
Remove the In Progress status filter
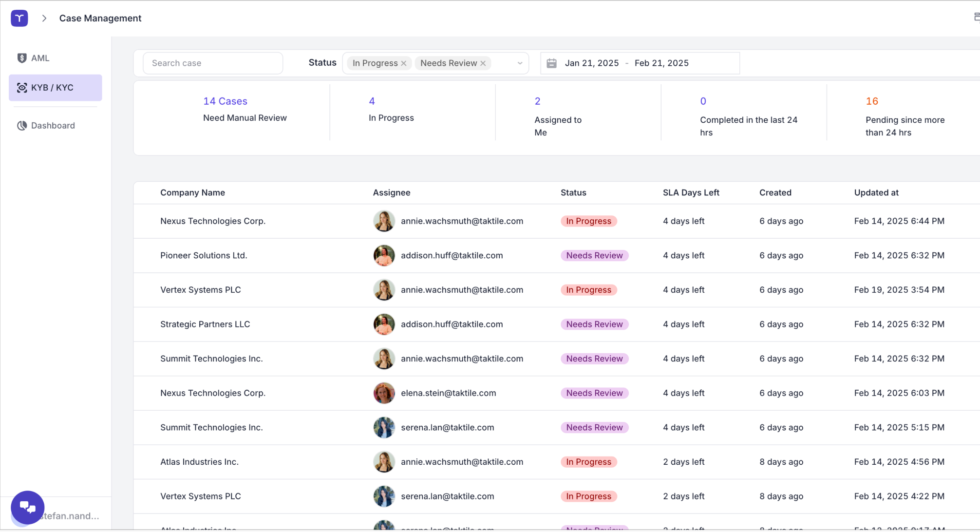tap(404, 63)
